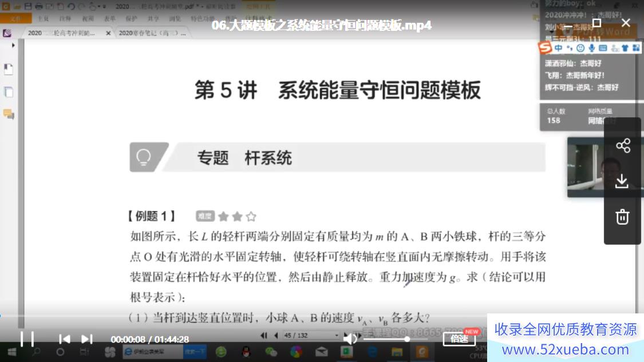This screenshot has height=362, width=644.
Task: Click the chat message from 飞翔
Action: pyautogui.click(x=575, y=75)
